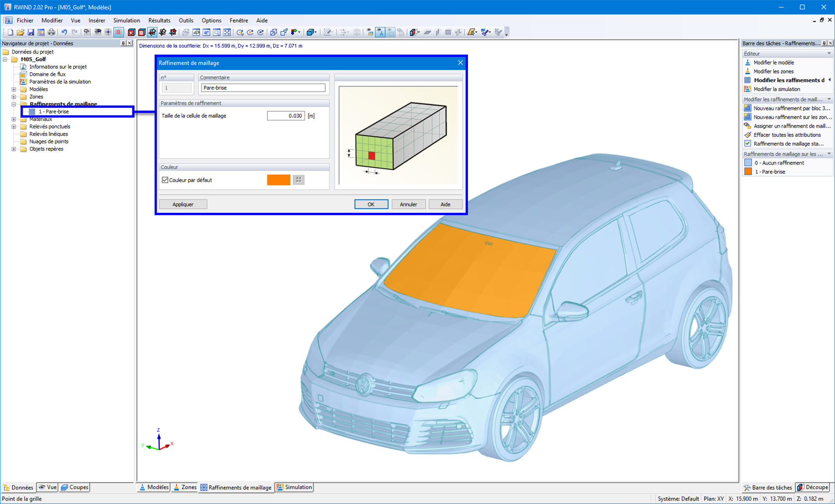
Task: Click the Print toolbar icon
Action: [51, 32]
